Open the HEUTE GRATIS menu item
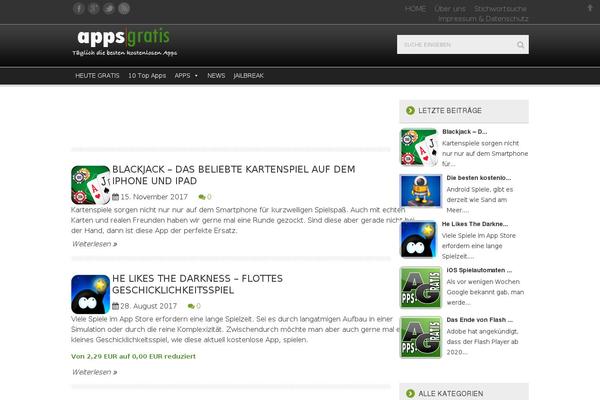The image size is (600, 400). click(x=97, y=76)
